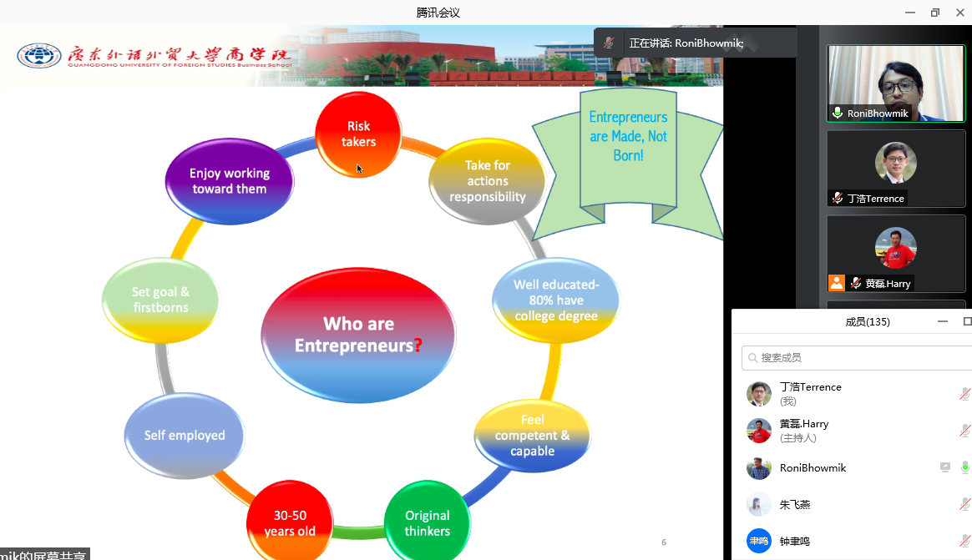Click the orange host icon on Harry's tile
Image resolution: width=972 pixels, height=560 pixels.
837,283
